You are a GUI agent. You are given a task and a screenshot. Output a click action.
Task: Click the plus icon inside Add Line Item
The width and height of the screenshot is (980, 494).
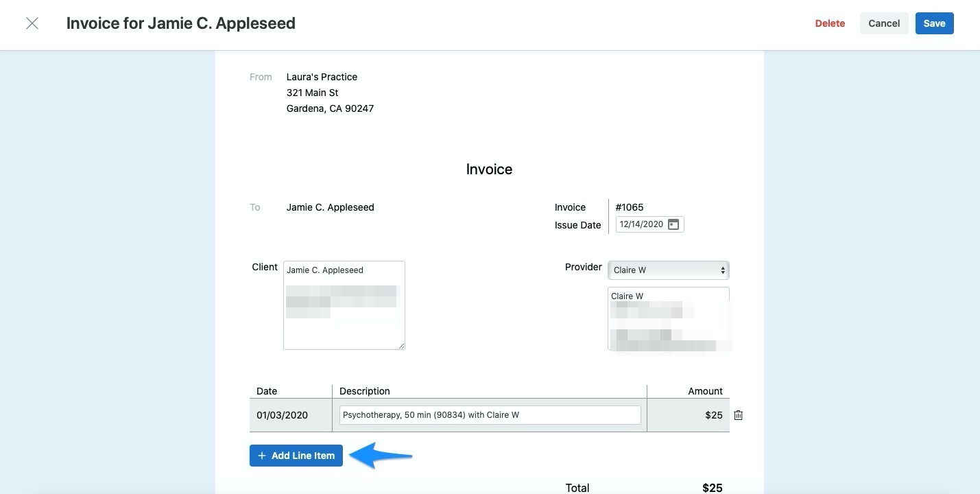(x=261, y=455)
